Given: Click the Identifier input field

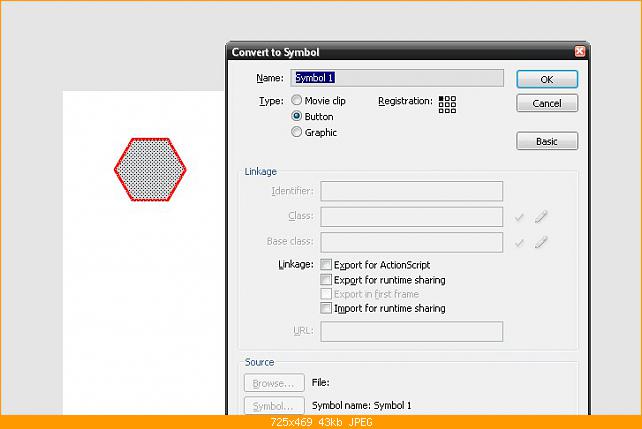Looking at the screenshot, I should 411,191.
